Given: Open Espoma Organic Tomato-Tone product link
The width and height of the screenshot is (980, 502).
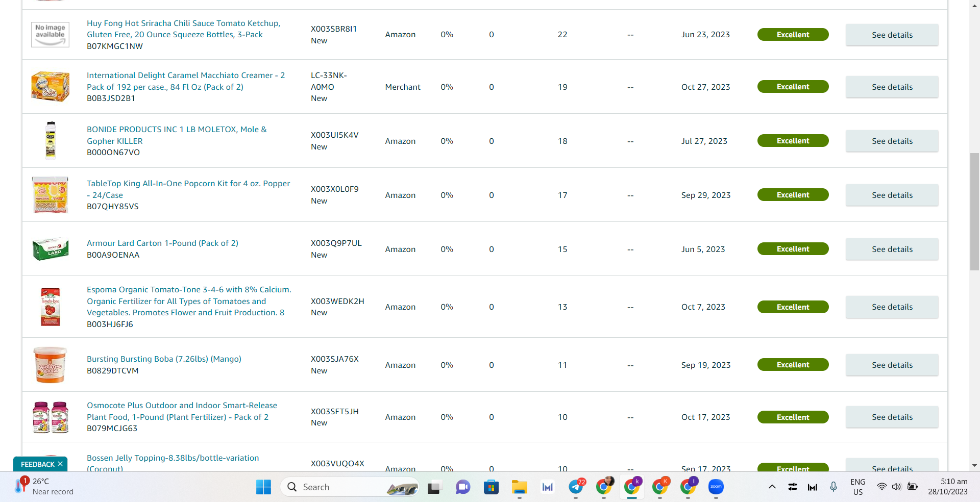Looking at the screenshot, I should click(x=189, y=301).
